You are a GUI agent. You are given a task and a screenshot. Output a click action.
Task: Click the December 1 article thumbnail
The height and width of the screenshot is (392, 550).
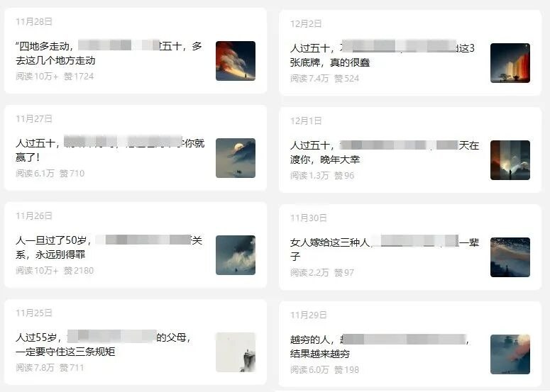[x=510, y=160]
